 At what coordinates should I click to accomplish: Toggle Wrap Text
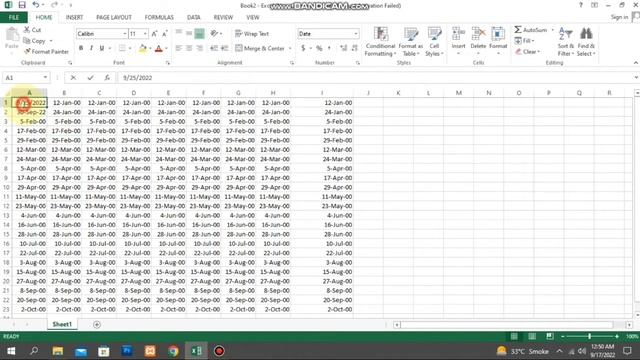(252, 33)
